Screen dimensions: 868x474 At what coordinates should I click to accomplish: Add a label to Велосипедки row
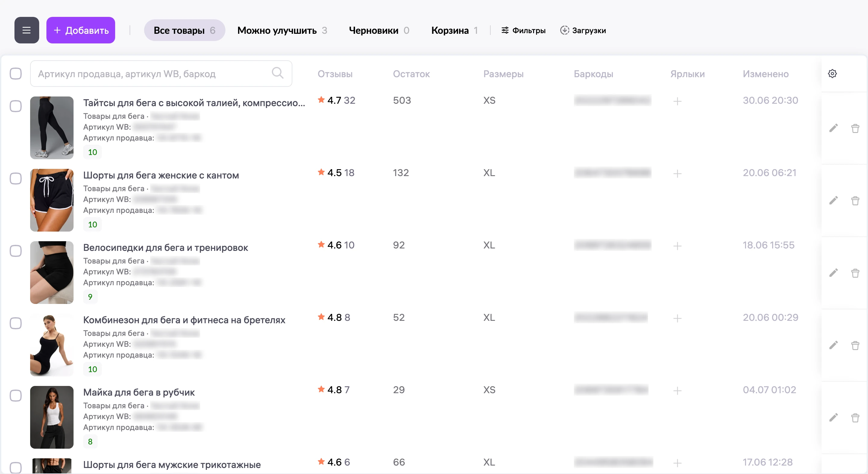(x=677, y=246)
